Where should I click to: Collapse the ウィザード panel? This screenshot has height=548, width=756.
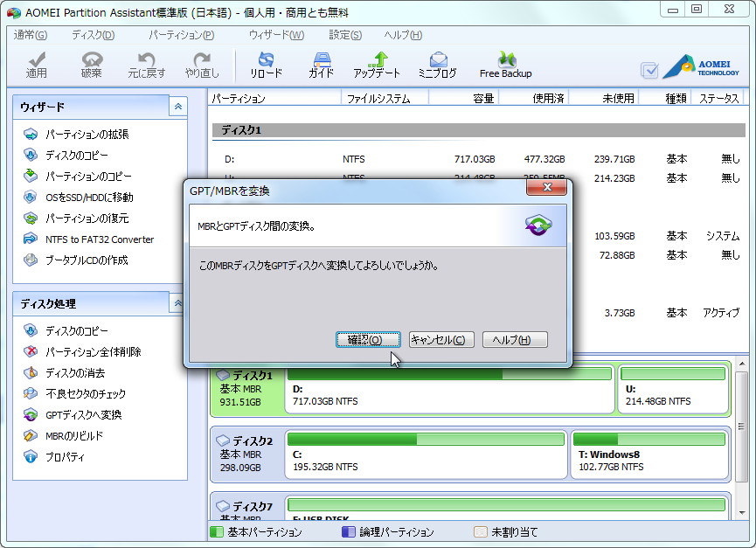179,106
